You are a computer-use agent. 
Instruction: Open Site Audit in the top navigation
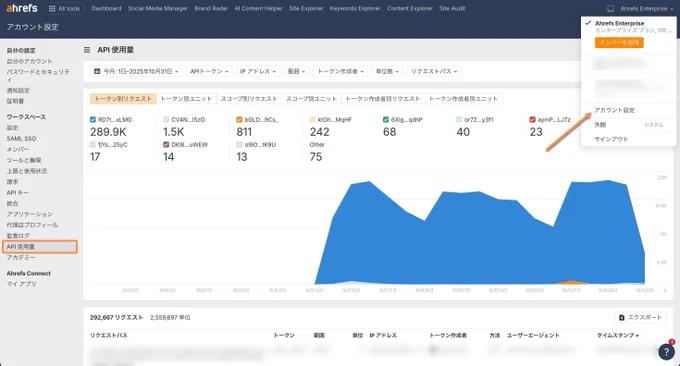pyautogui.click(x=452, y=9)
